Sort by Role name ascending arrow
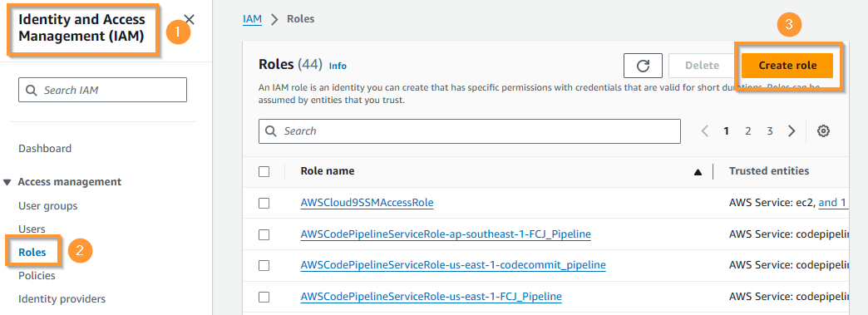 point(698,172)
